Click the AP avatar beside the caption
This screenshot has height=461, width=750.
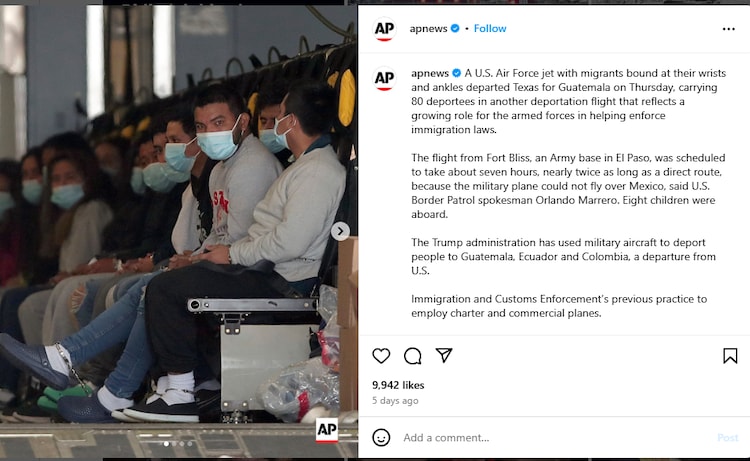(x=384, y=78)
